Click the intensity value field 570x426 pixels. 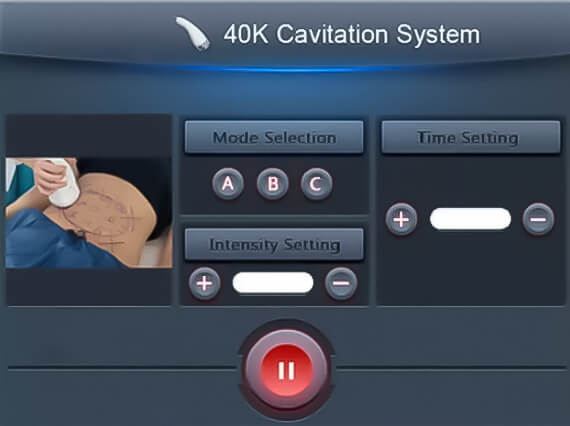click(x=273, y=282)
